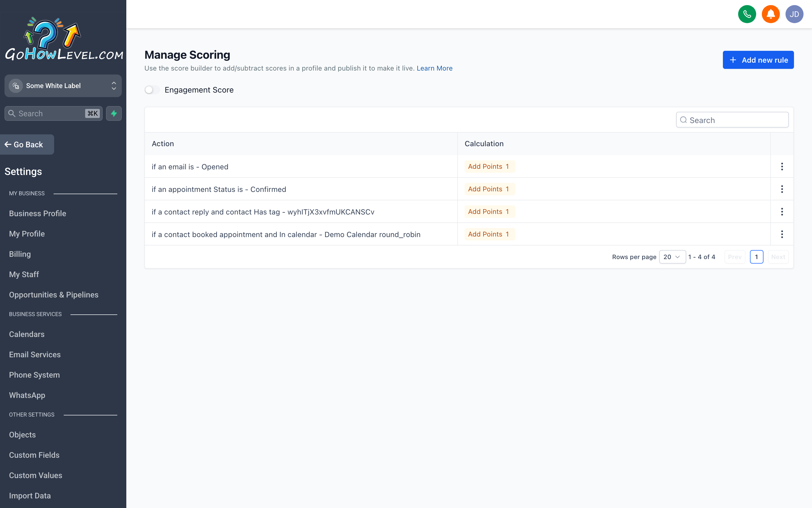Open Import Data settings

(30, 496)
